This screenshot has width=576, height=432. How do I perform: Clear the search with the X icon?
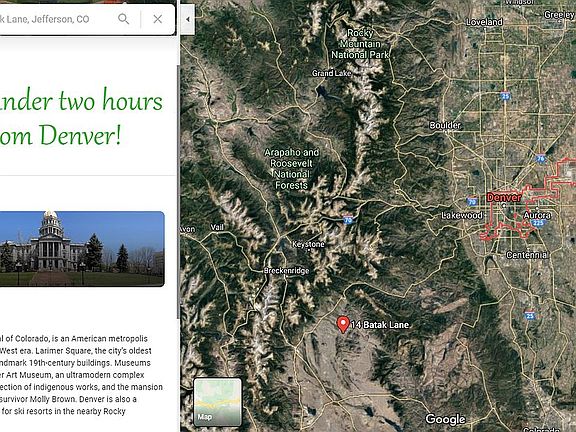click(158, 19)
